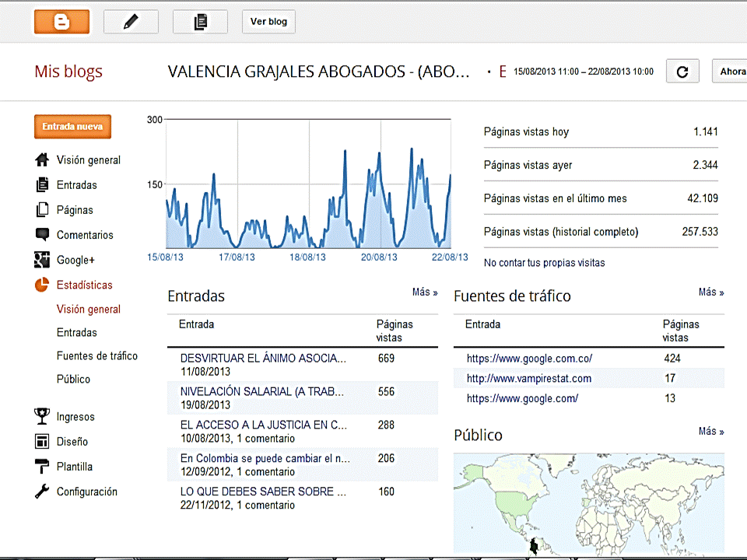
Task: Create a post with Entrada nueva
Action: 72,127
